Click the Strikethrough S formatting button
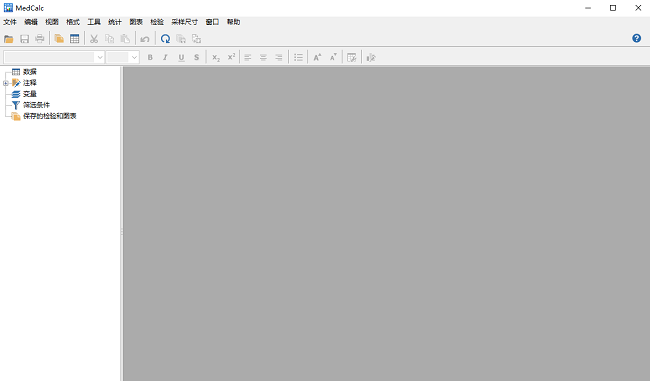The width and height of the screenshot is (650, 381). pyautogui.click(x=196, y=58)
